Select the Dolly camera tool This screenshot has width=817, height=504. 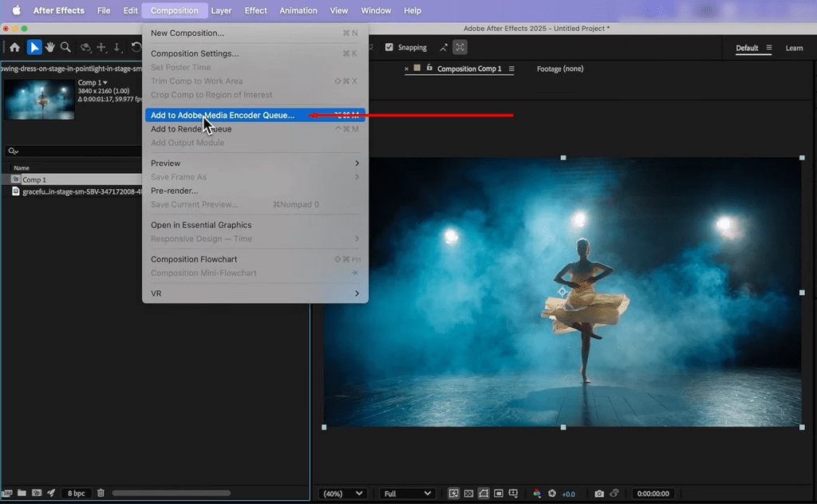point(117,47)
